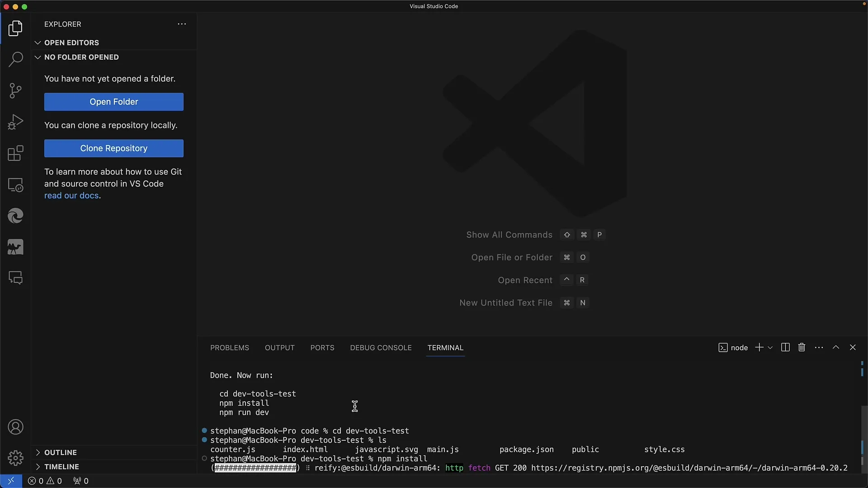868x488 pixels.
Task: Click the remote window indicator in status bar
Action: tap(11, 481)
